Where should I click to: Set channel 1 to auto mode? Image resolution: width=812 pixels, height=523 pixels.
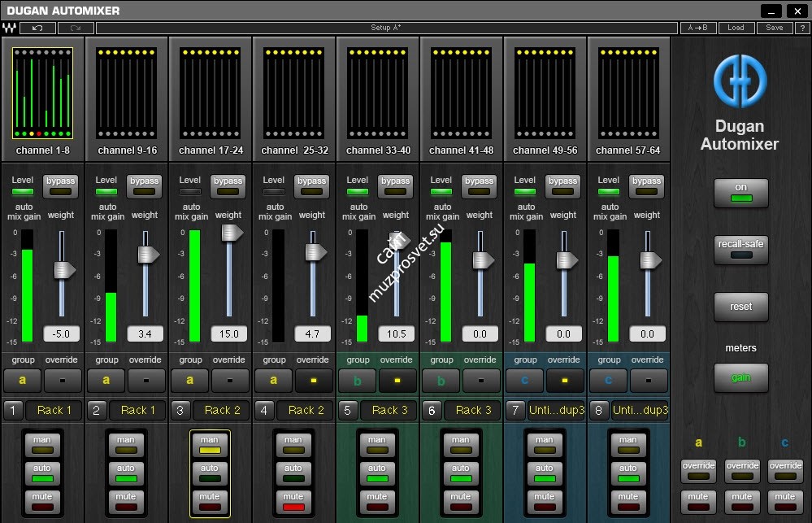tap(42, 473)
